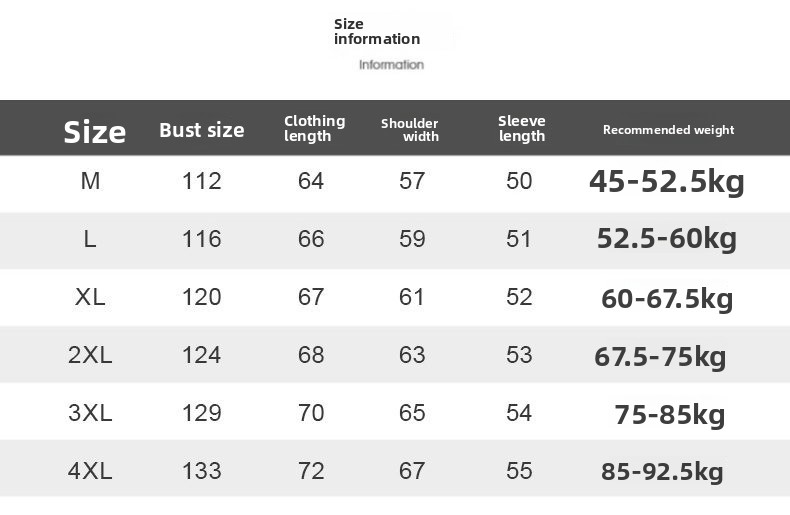Click bust value 133 in 4XL row
Viewport: 790px width, 515px height.
(201, 471)
